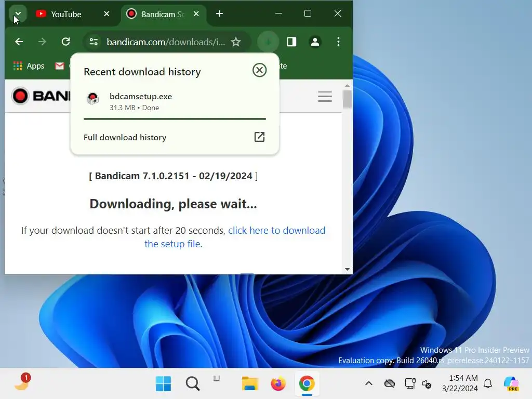Open the bdcamsetup.exe download
The image size is (532, 399).
175,101
